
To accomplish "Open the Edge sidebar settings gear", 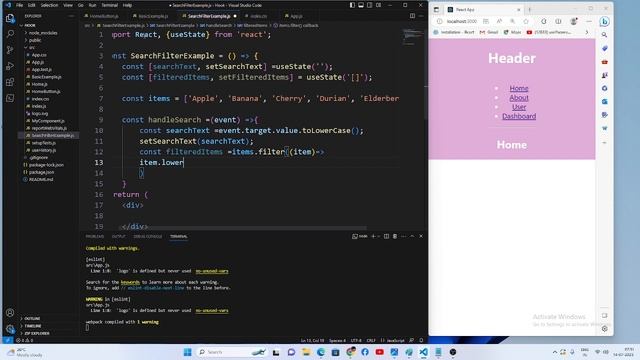I will tap(604, 329).
